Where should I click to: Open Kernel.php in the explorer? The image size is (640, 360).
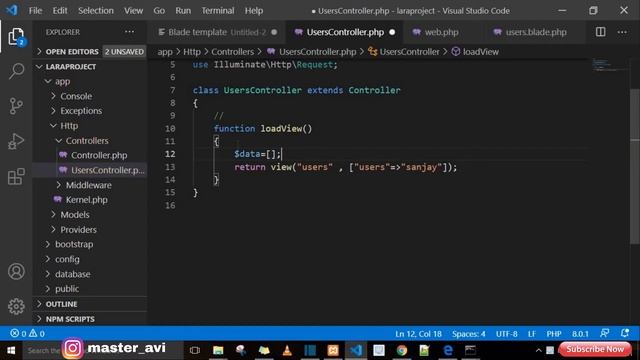click(87, 200)
